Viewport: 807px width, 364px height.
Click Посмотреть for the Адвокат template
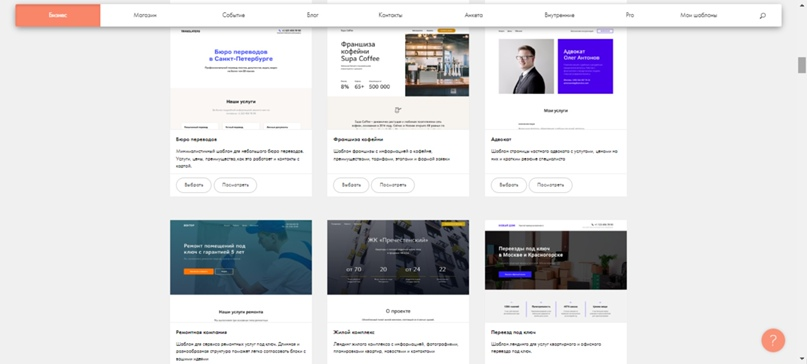550,185
